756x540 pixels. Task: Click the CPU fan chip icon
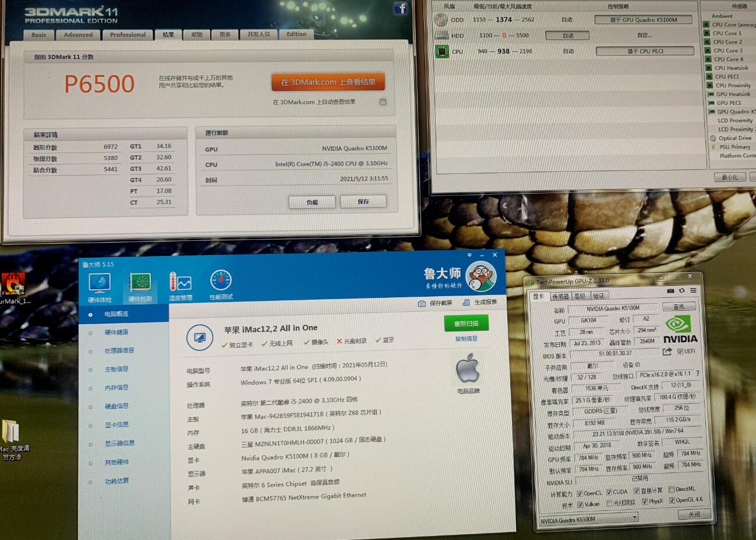click(x=442, y=51)
